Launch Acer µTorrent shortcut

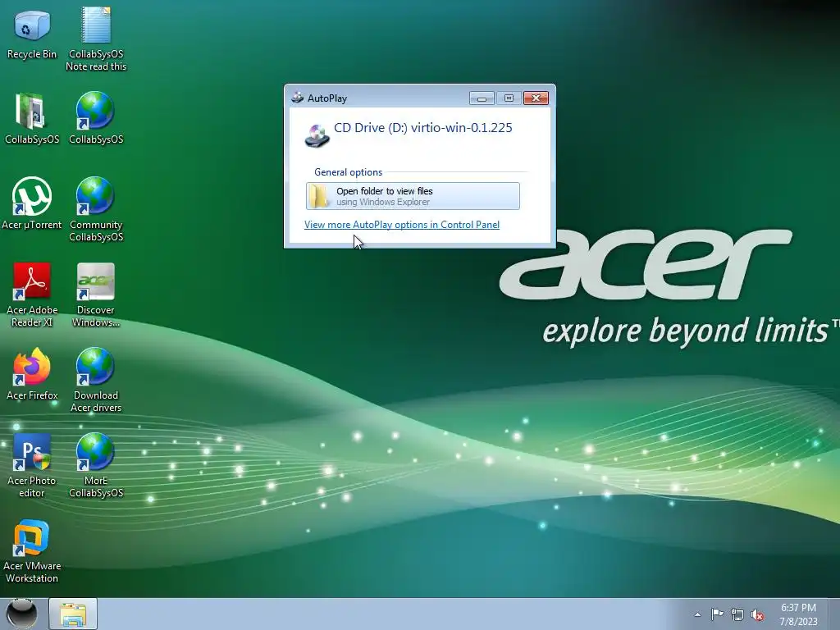point(32,203)
